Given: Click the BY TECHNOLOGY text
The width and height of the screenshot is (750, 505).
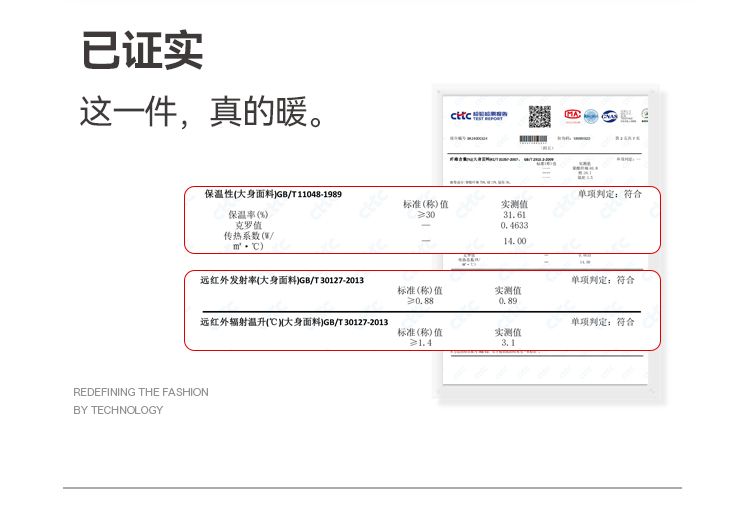Looking at the screenshot, I should (118, 410).
